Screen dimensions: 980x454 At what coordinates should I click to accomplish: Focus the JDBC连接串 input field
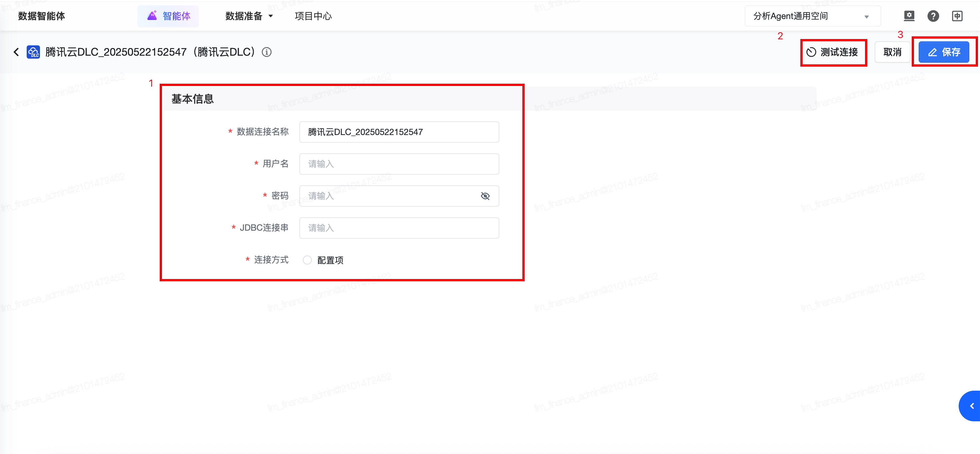pyautogui.click(x=399, y=228)
